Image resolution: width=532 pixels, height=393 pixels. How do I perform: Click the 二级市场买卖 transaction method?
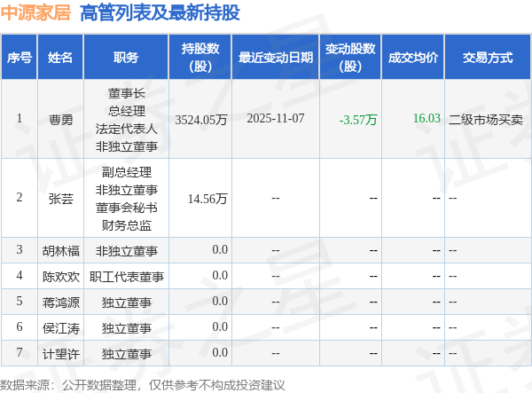click(x=486, y=120)
